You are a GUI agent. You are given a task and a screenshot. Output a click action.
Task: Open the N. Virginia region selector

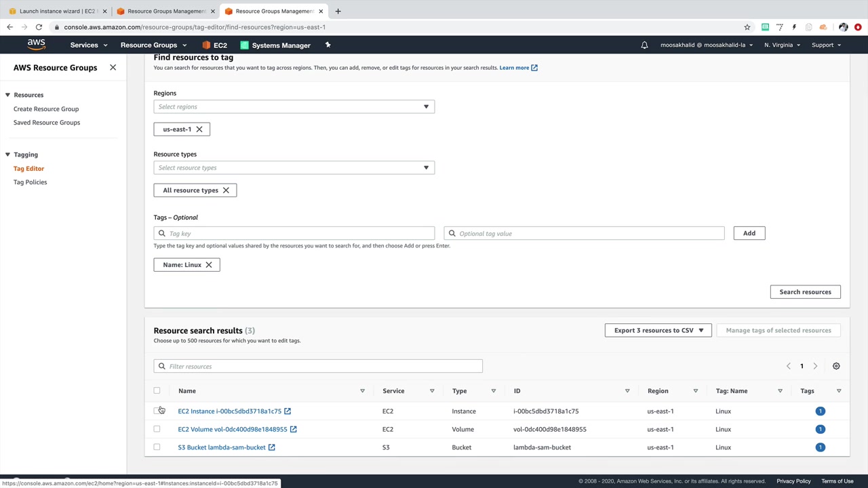click(782, 45)
